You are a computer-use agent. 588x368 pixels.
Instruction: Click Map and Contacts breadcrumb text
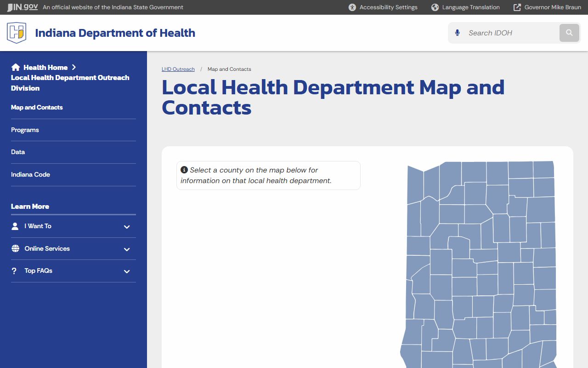(x=229, y=69)
